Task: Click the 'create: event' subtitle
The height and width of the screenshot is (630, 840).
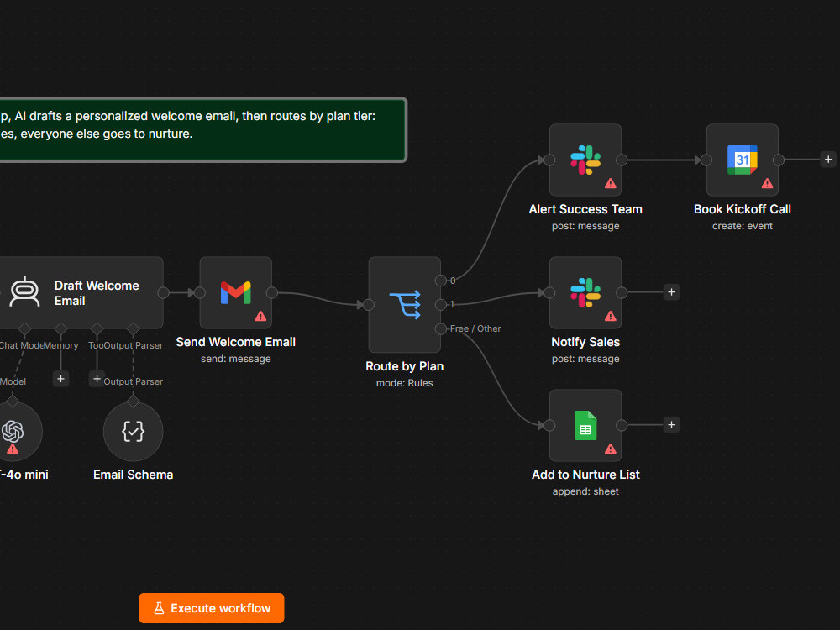Action: click(x=742, y=226)
